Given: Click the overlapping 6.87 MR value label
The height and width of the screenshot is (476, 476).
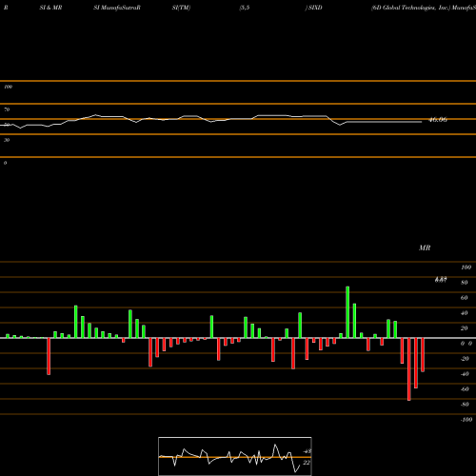Looking at the screenshot, I should [441, 280].
